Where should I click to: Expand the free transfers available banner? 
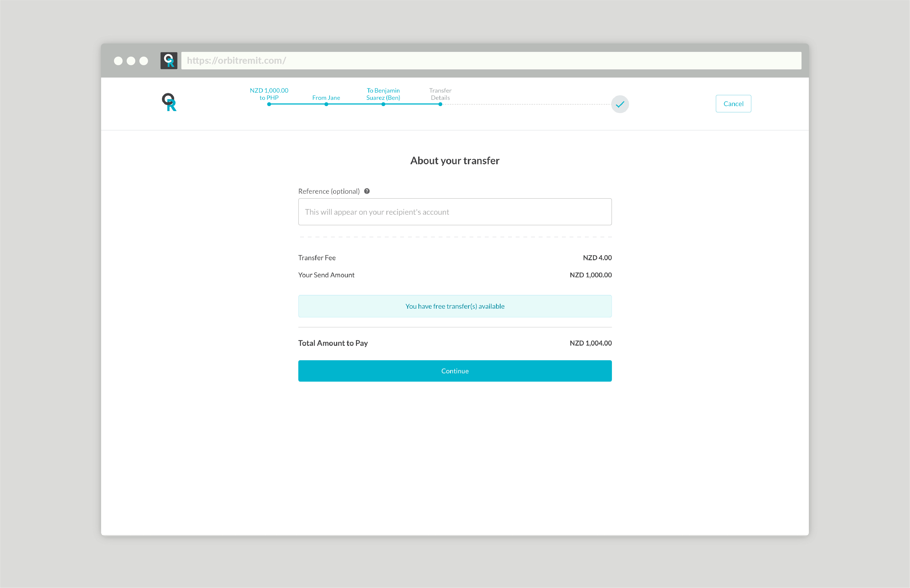click(454, 306)
